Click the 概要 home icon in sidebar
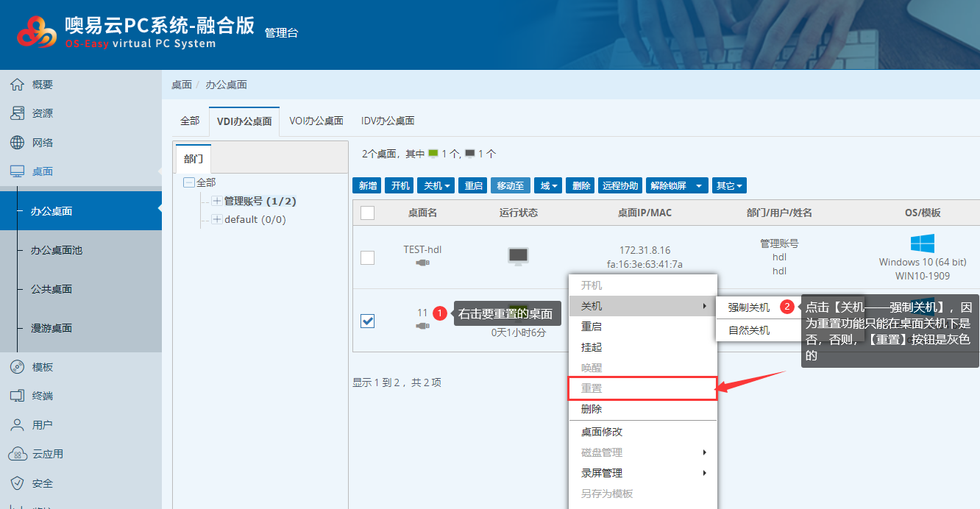Image resolution: width=980 pixels, height=509 pixels. [17, 85]
